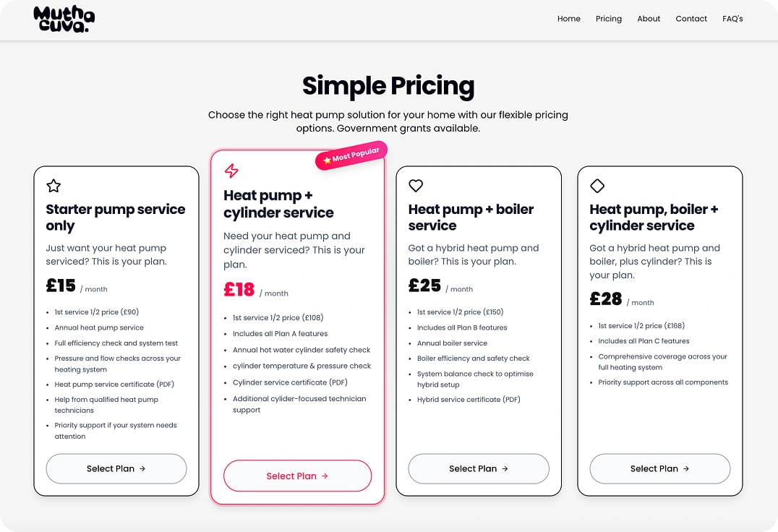Click the heart icon on boiler plan

coord(416,186)
